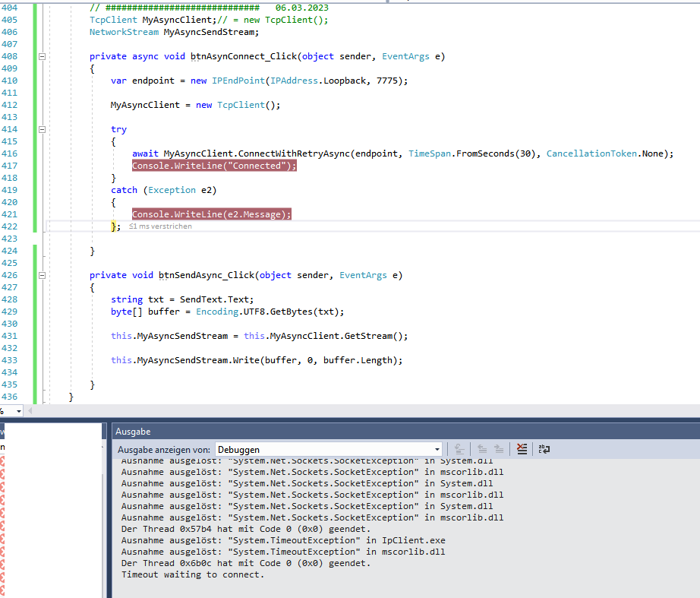This screenshot has width=700, height=598.
Task: Click the horizontal scrollbar left arrow
Action: [30, 411]
